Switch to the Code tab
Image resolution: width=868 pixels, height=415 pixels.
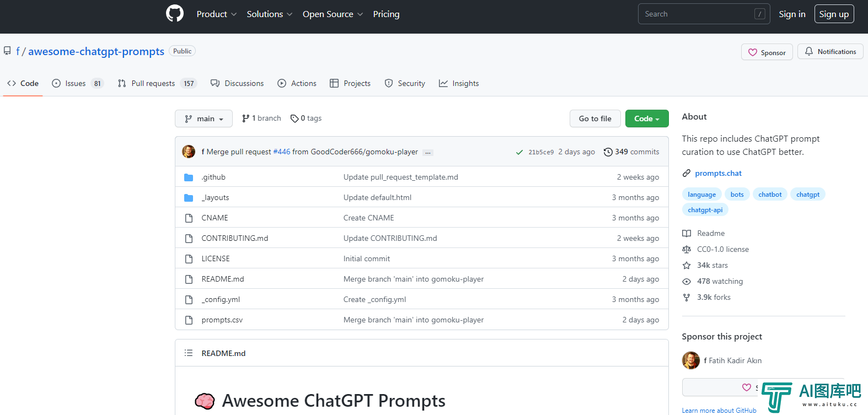point(23,84)
